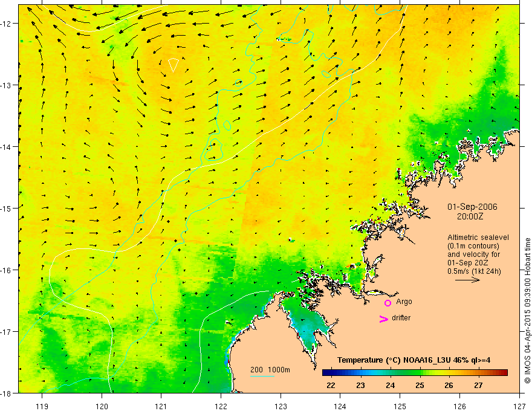This screenshot has width=532, height=411.
Task: Click the color bar value 27
Action: click(x=478, y=385)
